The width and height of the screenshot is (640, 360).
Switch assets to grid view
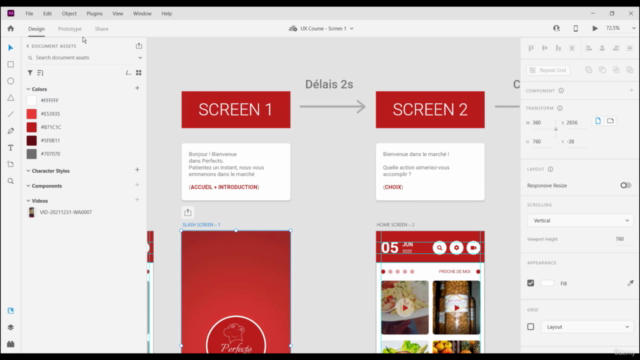point(139,73)
